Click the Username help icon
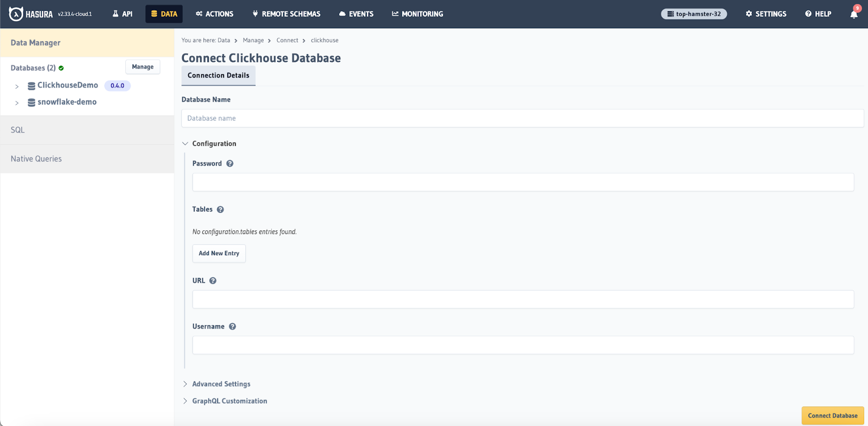The height and width of the screenshot is (426, 868). [232, 327]
